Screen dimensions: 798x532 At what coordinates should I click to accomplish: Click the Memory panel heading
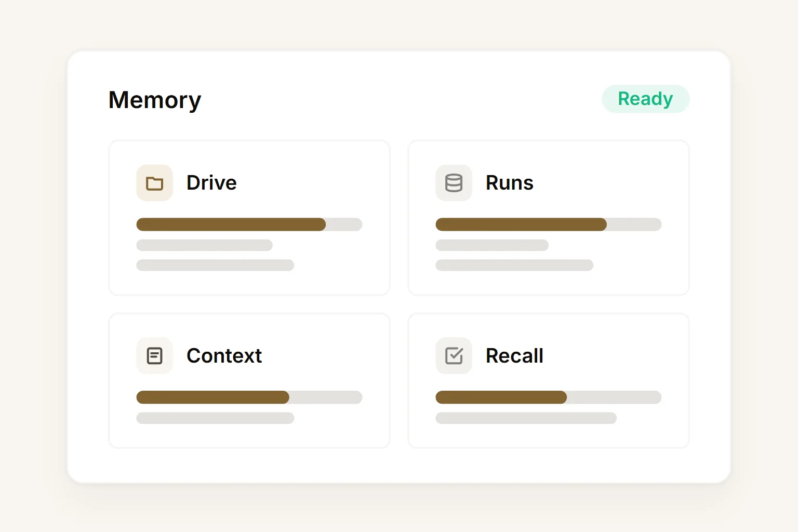pyautogui.click(x=155, y=100)
